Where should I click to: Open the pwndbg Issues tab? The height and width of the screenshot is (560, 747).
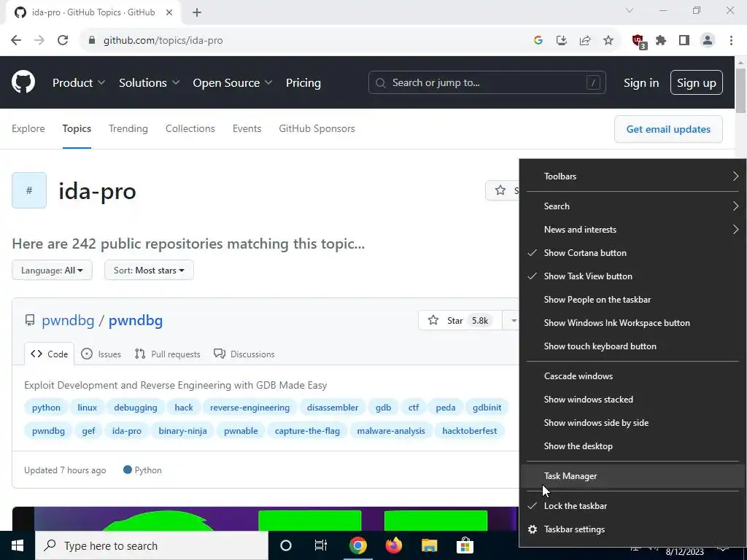coord(101,354)
